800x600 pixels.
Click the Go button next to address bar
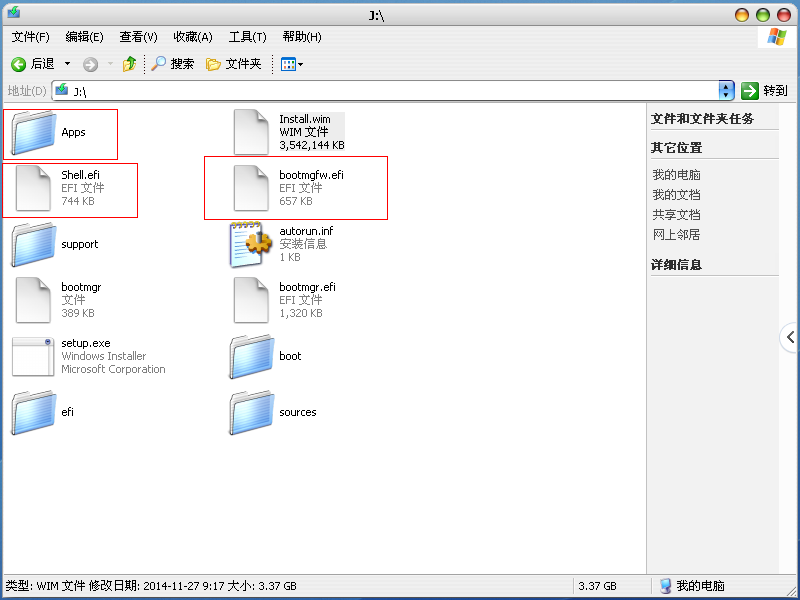click(765, 91)
